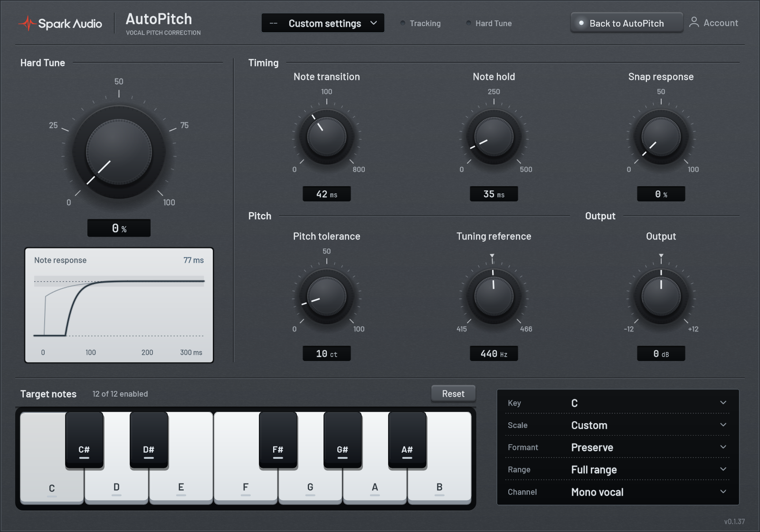760x532 pixels.
Task: Click the Spark Audio logo
Action: click(60, 23)
